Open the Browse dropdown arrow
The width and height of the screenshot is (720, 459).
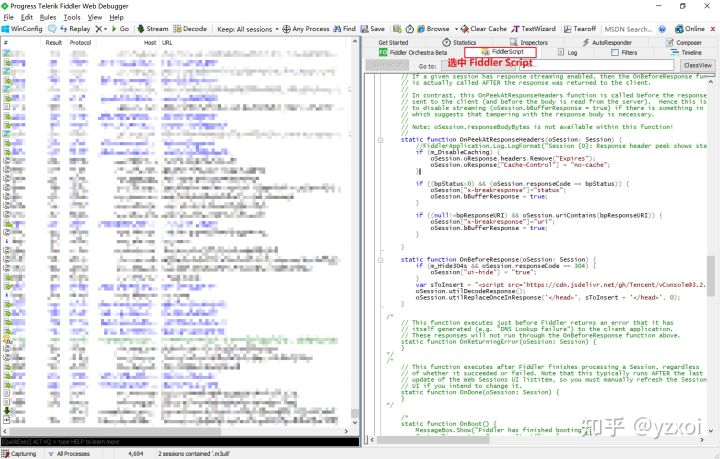[456, 29]
